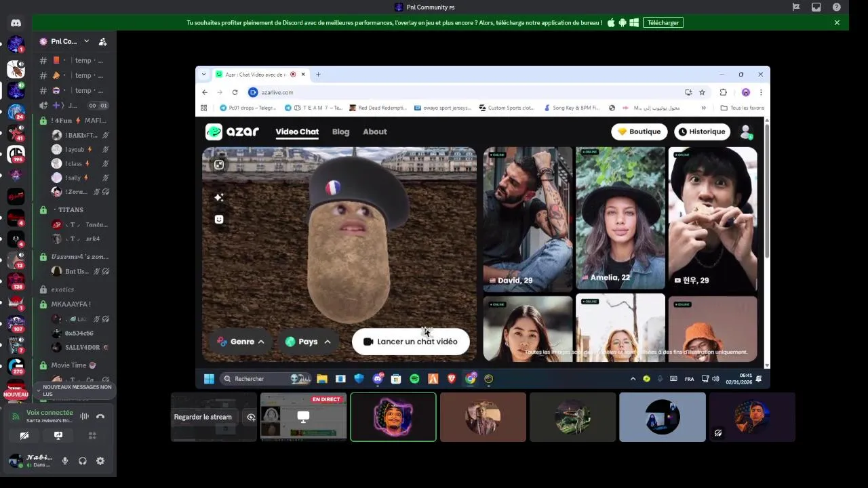Click 'Lancer un chat vidéo' button
868x488 pixels.
(x=410, y=342)
